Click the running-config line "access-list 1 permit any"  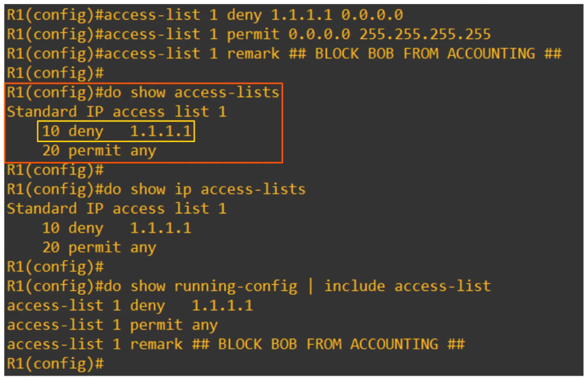112,325
